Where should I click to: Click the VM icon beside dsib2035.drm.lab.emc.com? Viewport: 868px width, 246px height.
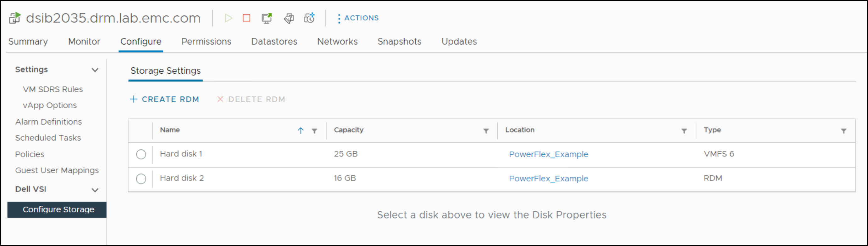pyautogui.click(x=14, y=18)
